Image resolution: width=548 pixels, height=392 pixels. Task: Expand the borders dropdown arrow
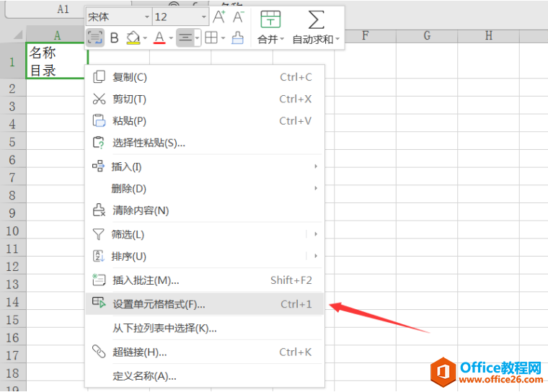pyautogui.click(x=223, y=38)
